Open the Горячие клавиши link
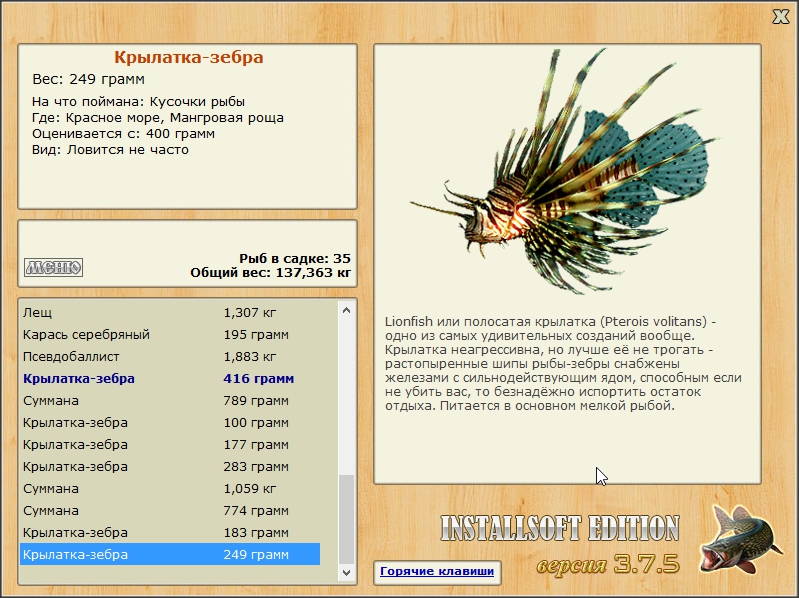This screenshot has width=799, height=598. (x=437, y=571)
